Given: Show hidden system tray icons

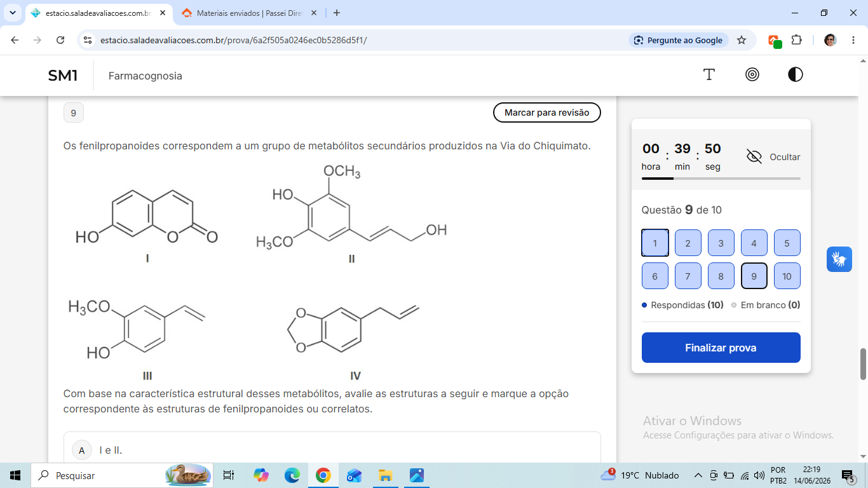Looking at the screenshot, I should click(x=698, y=475).
